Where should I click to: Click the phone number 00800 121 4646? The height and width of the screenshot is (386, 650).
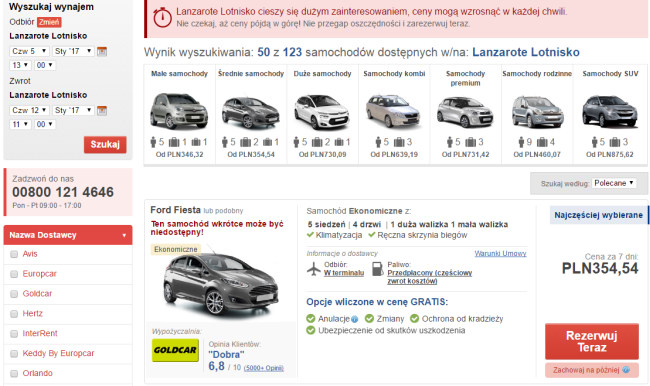pyautogui.click(x=63, y=192)
